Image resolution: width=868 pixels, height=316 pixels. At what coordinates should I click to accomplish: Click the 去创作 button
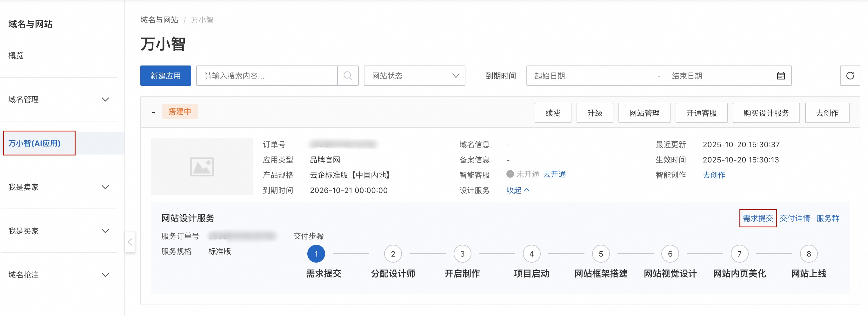pyautogui.click(x=827, y=113)
